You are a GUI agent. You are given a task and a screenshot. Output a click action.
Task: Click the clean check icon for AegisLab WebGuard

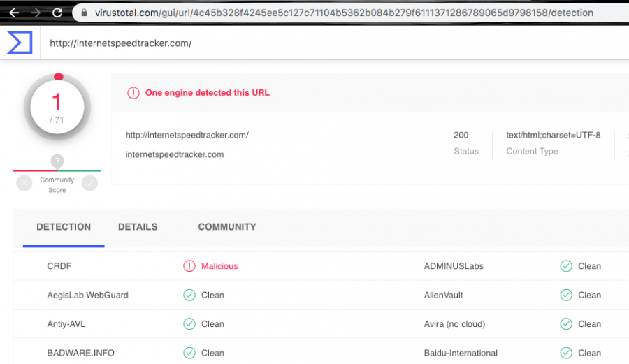[189, 295]
